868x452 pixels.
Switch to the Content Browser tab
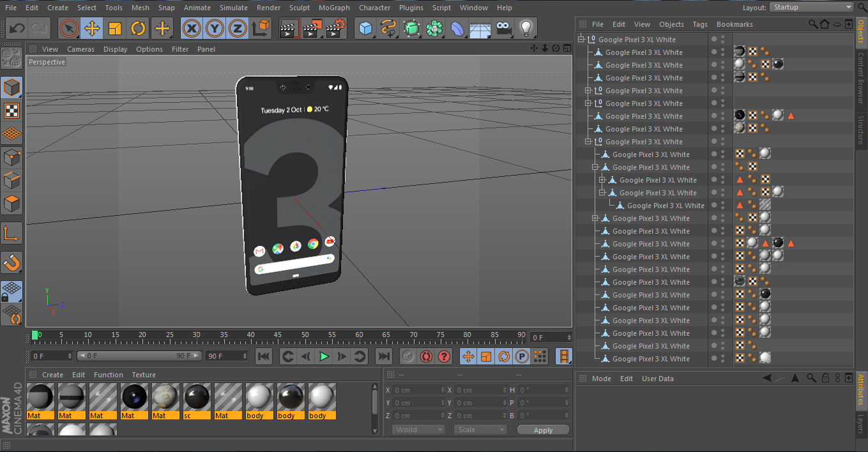point(861,78)
